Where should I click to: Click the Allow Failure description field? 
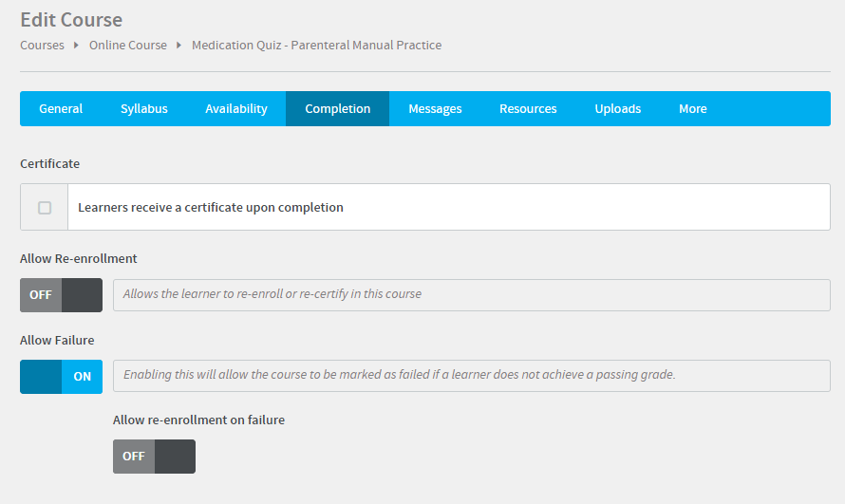point(471,376)
